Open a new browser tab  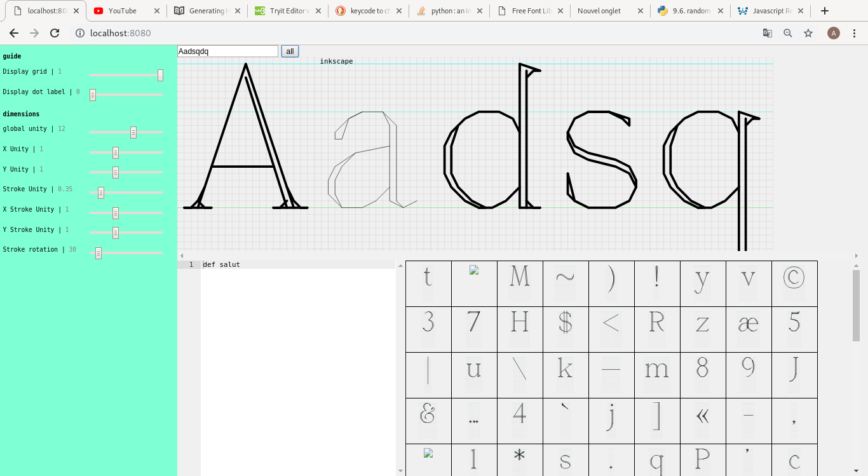pyautogui.click(x=825, y=11)
